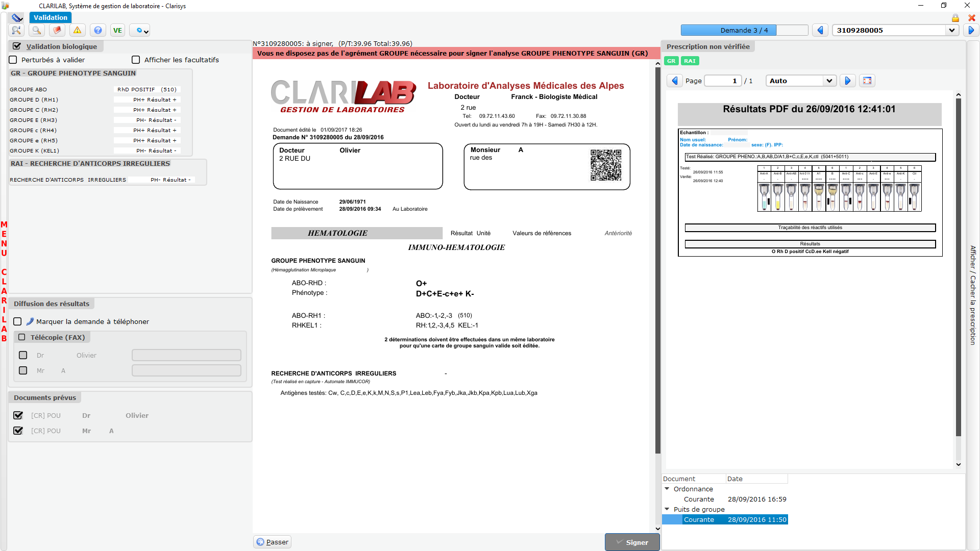Viewport: 980px width, 551px height.
Task: Toggle Afficher / Cacher la prescription side panel
Action: tap(973, 295)
